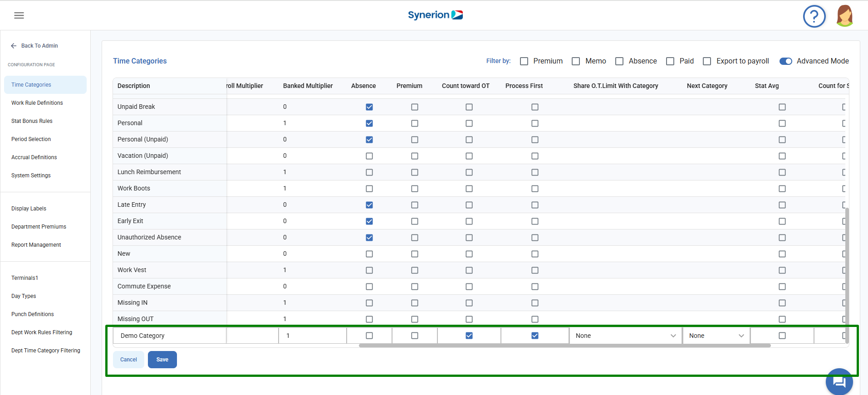Go to Punch Definitions
This screenshot has height=395, width=868.
(32, 314)
